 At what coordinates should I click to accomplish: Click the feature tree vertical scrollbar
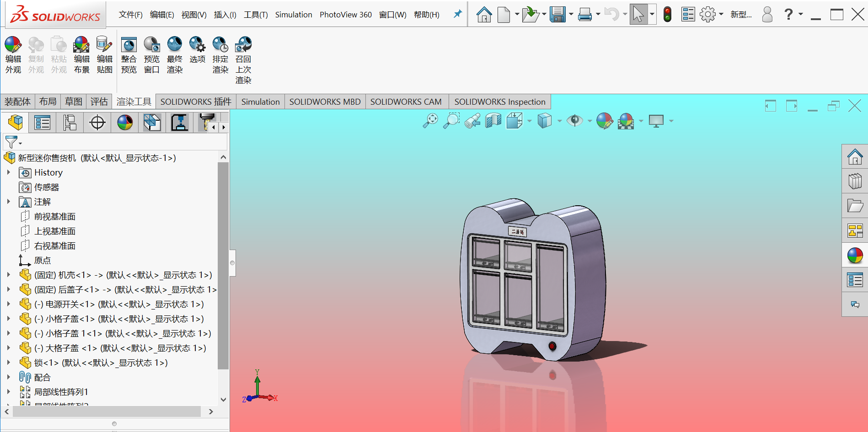[x=223, y=265]
